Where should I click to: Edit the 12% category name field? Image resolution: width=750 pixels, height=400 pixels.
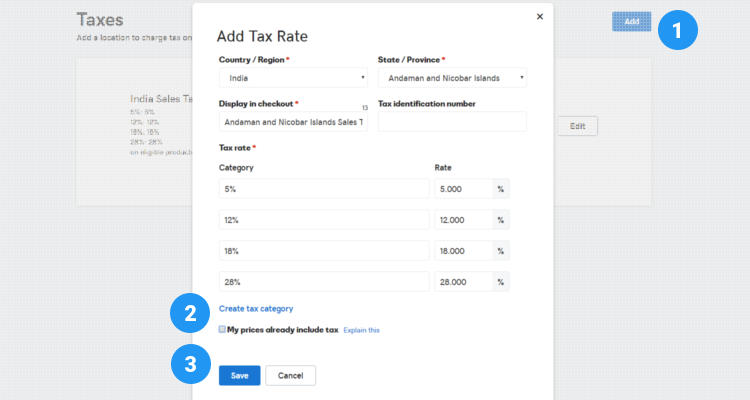tap(324, 220)
